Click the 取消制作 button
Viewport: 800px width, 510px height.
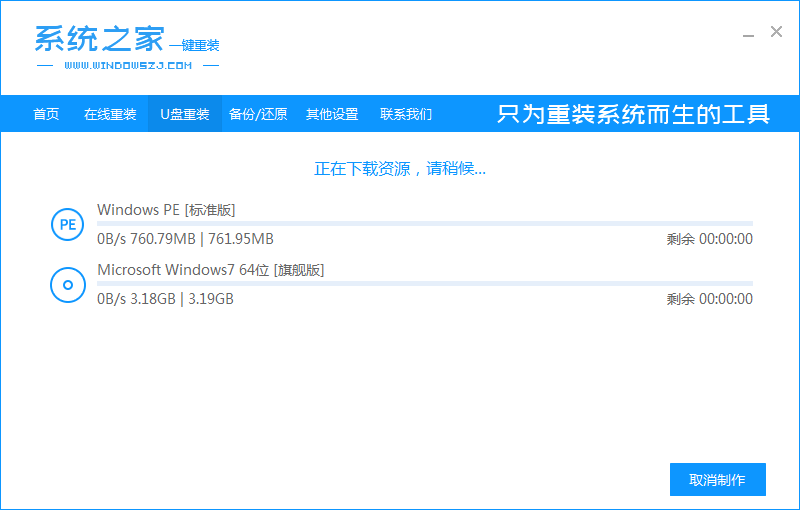pyautogui.click(x=717, y=479)
